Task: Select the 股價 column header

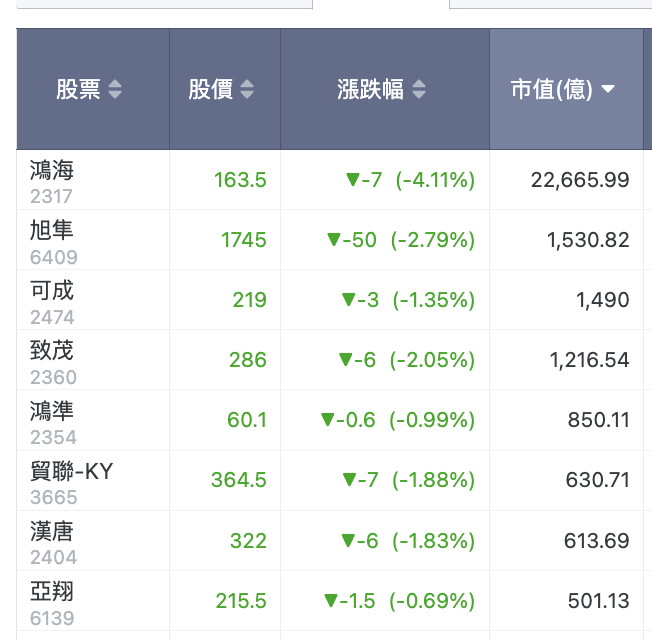Action: 225,89
